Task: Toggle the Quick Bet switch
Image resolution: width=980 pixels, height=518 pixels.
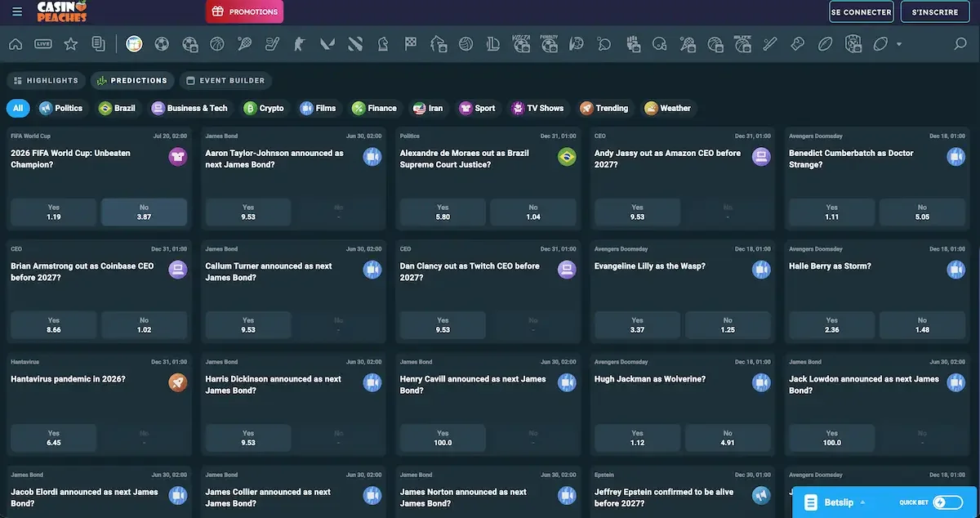Action: pyautogui.click(x=948, y=502)
